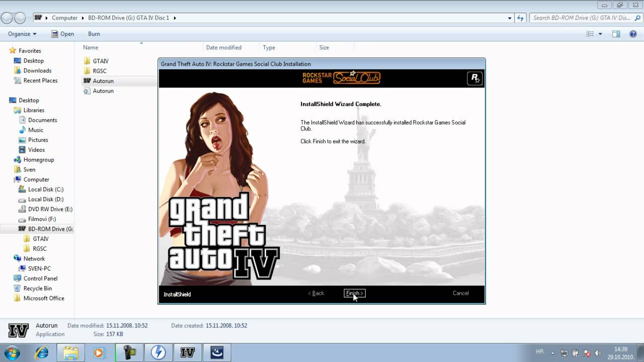644x362 pixels.
Task: Open Explorer help question mark icon
Action: (x=633, y=34)
